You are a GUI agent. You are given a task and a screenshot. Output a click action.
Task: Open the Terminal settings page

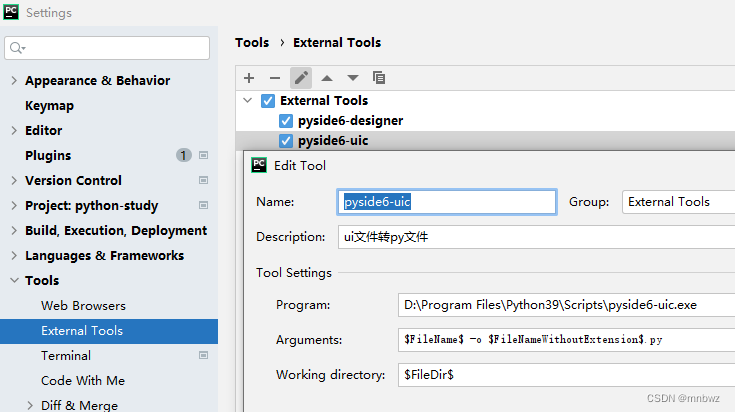point(66,355)
